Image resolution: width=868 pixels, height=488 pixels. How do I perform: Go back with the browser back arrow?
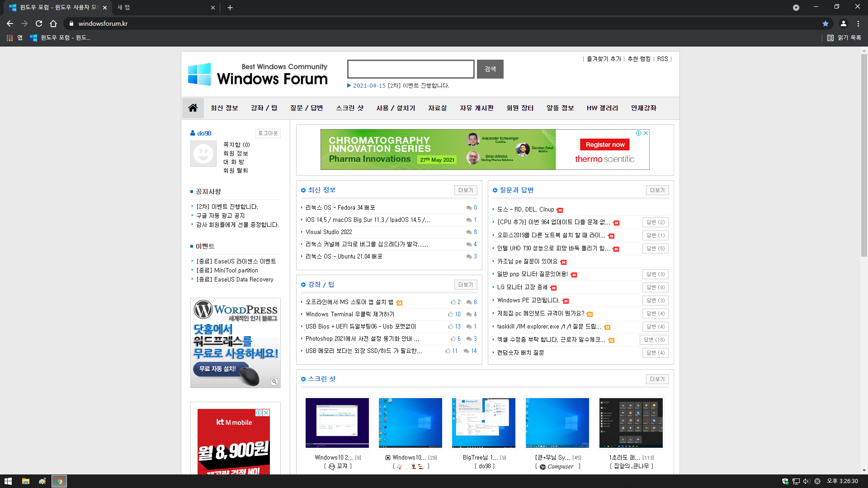(10, 23)
